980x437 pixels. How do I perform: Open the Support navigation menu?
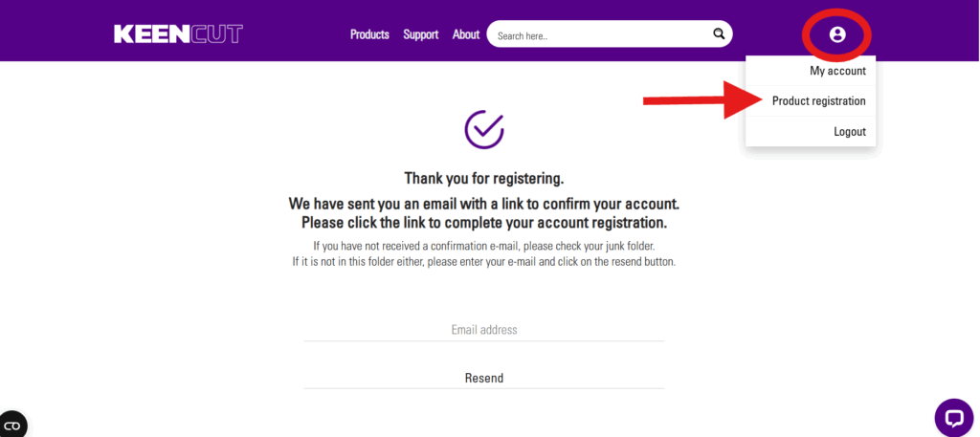click(420, 34)
